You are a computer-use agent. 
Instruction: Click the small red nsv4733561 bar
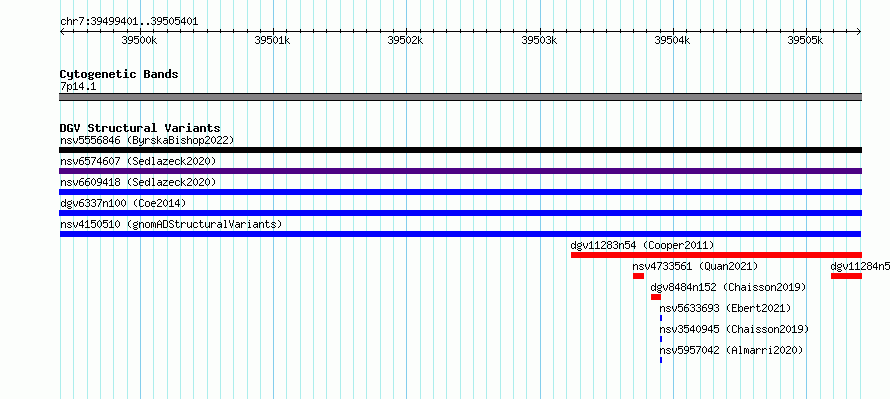(639, 276)
